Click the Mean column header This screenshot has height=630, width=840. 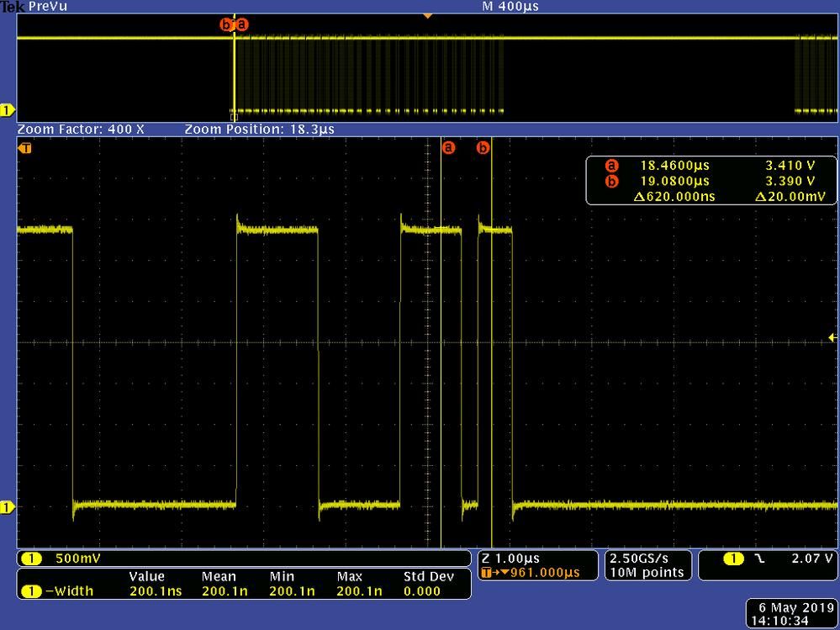(x=219, y=576)
